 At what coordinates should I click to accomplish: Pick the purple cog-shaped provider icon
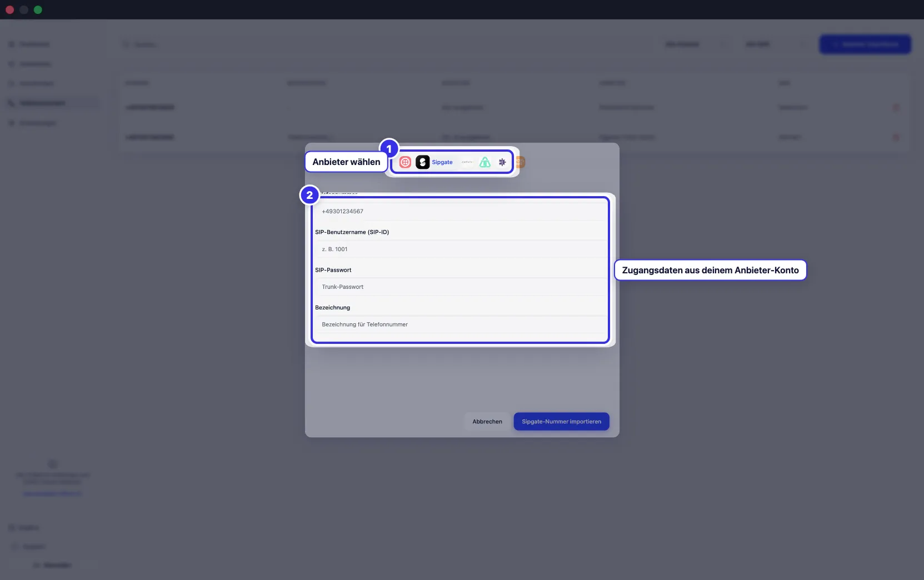click(502, 162)
